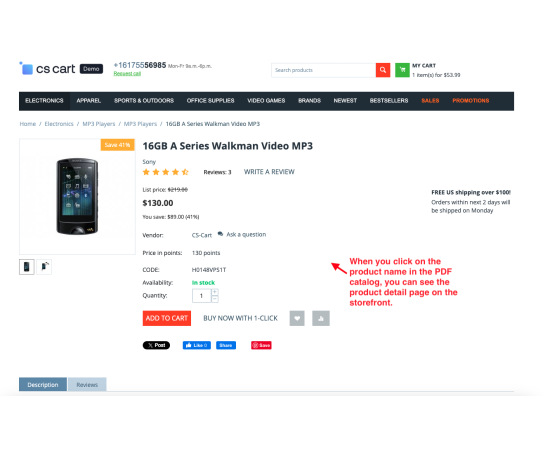
Task: Decrease quantity with the minus stepper
Action: point(215,299)
